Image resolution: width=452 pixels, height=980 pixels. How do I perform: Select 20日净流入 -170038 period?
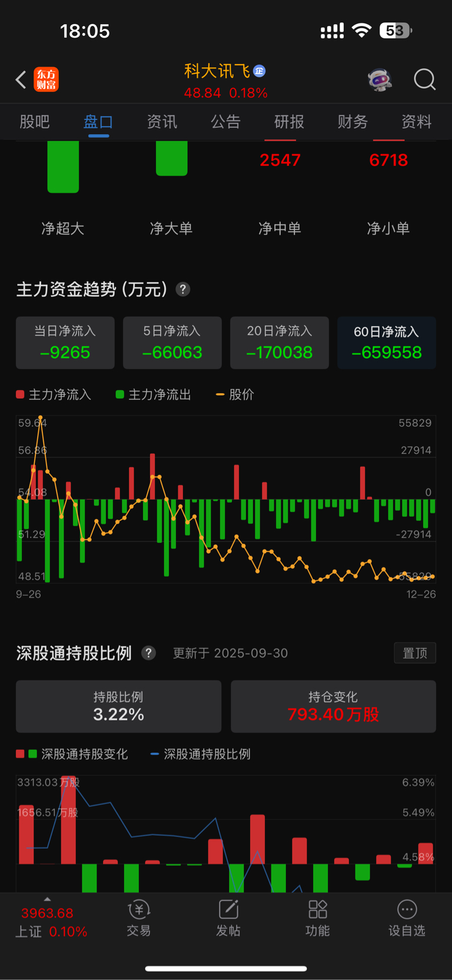click(x=280, y=343)
